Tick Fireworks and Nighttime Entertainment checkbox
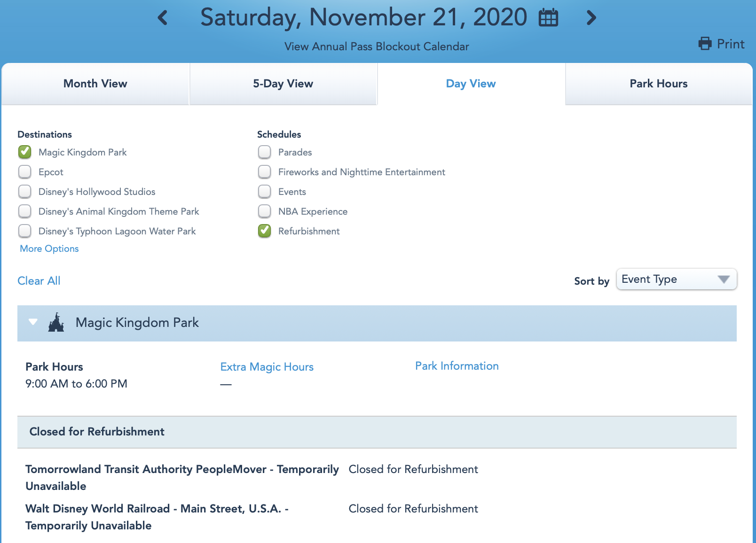The height and width of the screenshot is (543, 756). click(x=265, y=172)
